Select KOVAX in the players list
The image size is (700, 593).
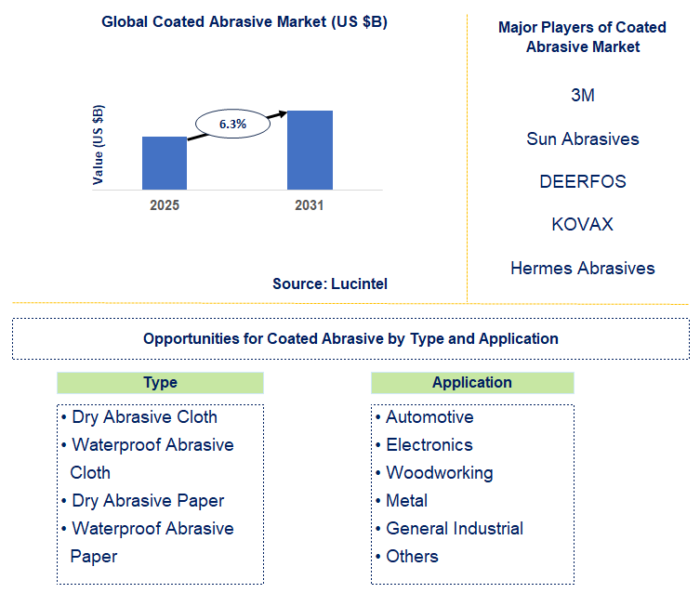[583, 224]
